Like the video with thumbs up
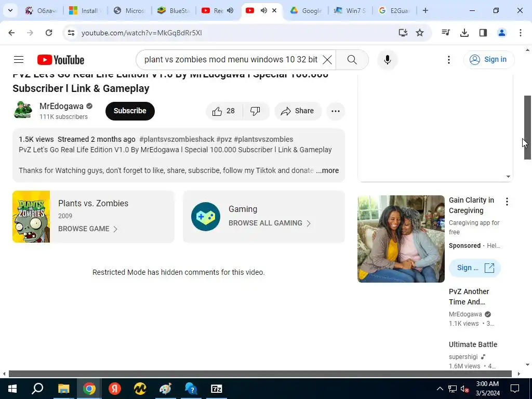Screen dimensions: 532x399 coord(224,111)
